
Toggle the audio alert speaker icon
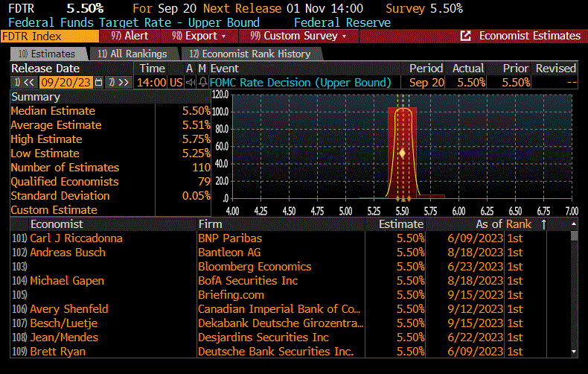[x=191, y=82]
